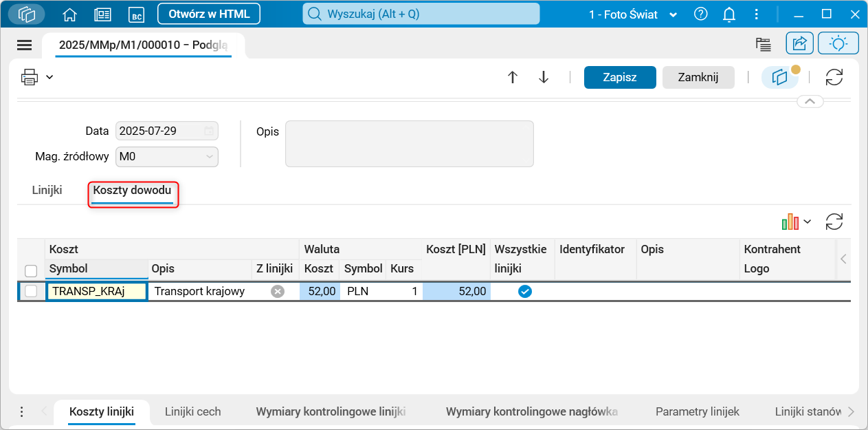The height and width of the screenshot is (430, 868).
Task: Open the hamburger main menu
Action: click(x=25, y=45)
